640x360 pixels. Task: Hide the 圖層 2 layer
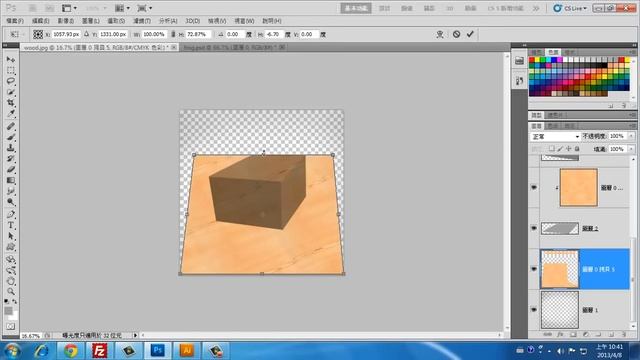click(x=534, y=228)
